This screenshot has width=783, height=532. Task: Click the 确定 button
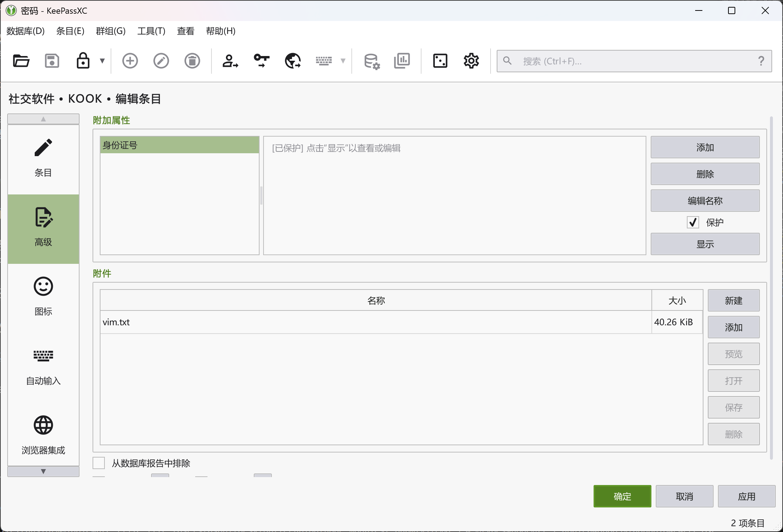pyautogui.click(x=622, y=496)
